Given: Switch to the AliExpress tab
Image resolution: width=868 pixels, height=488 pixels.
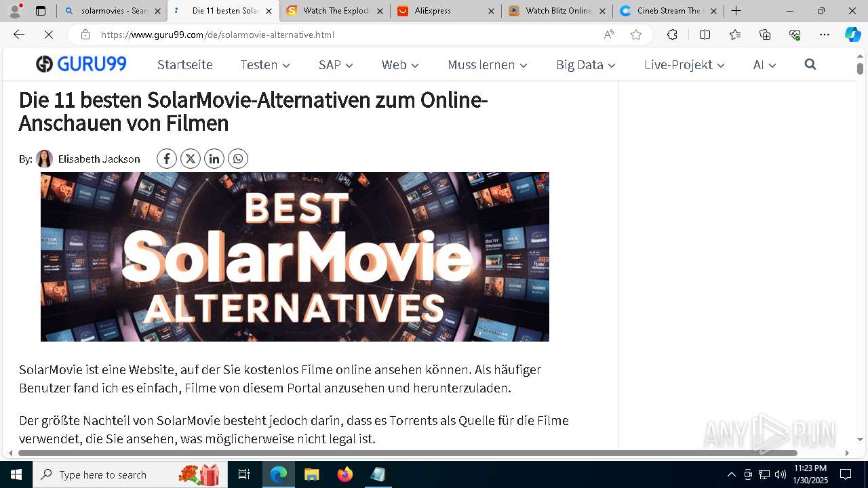Looking at the screenshot, I should point(446,11).
